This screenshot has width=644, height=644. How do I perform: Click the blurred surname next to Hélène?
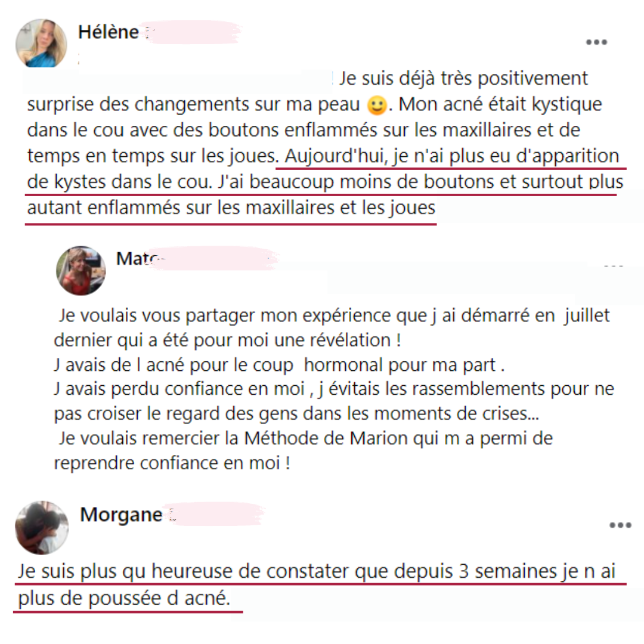pos(192,32)
